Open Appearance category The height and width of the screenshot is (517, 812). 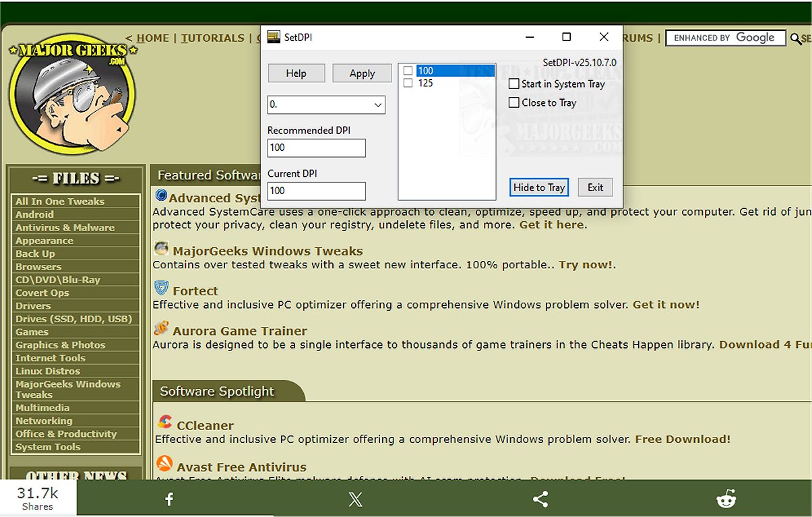tap(44, 241)
